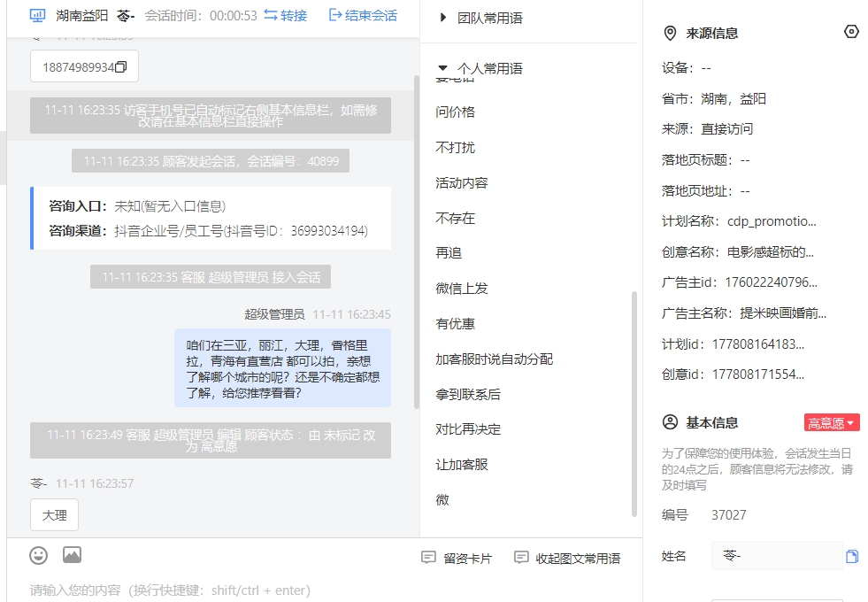This screenshot has height=602, width=868.
Task: Click the 创意id 177808171554 value
Action: click(757, 374)
